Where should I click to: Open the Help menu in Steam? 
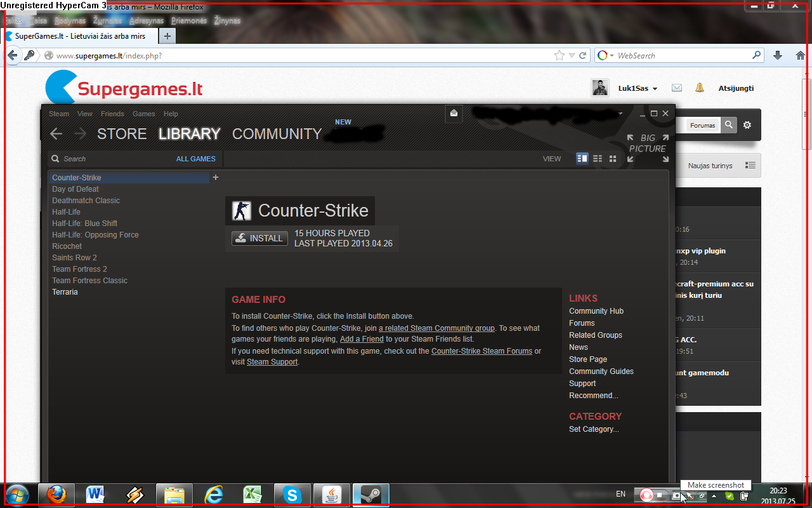[x=171, y=114]
